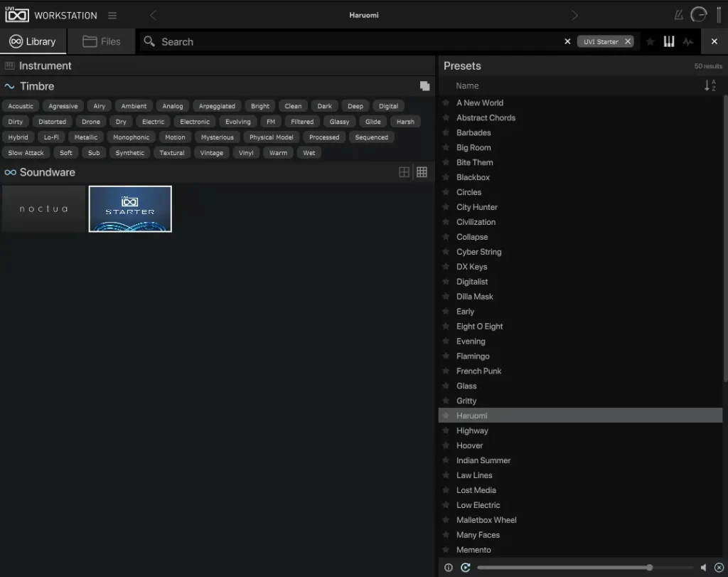Select the Noctua soundware thumbnail
This screenshot has width=728, height=577.
[43, 208]
